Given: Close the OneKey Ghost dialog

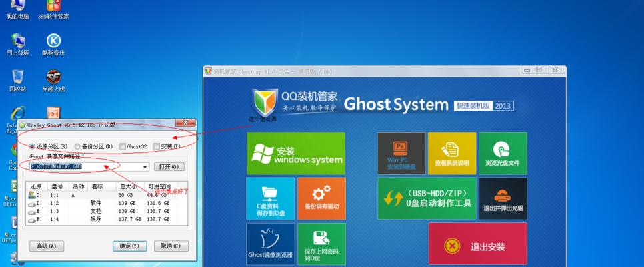Looking at the screenshot, I should (185, 123).
